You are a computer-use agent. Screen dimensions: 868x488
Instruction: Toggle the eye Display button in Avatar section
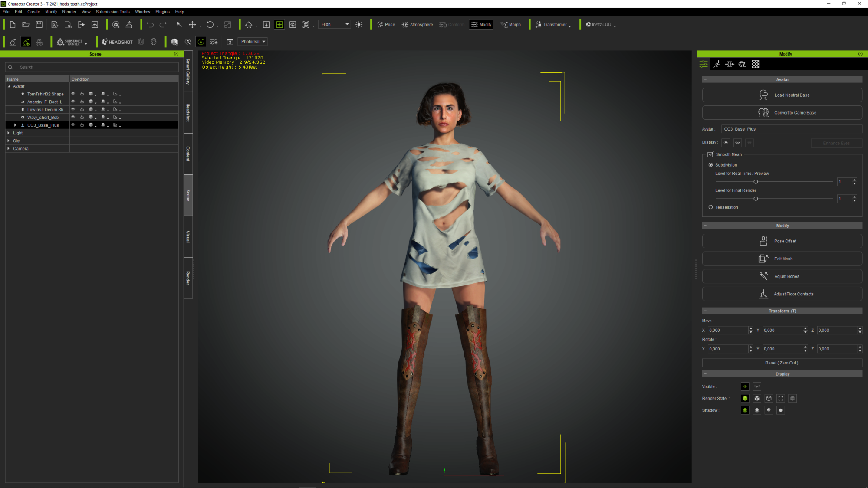726,143
